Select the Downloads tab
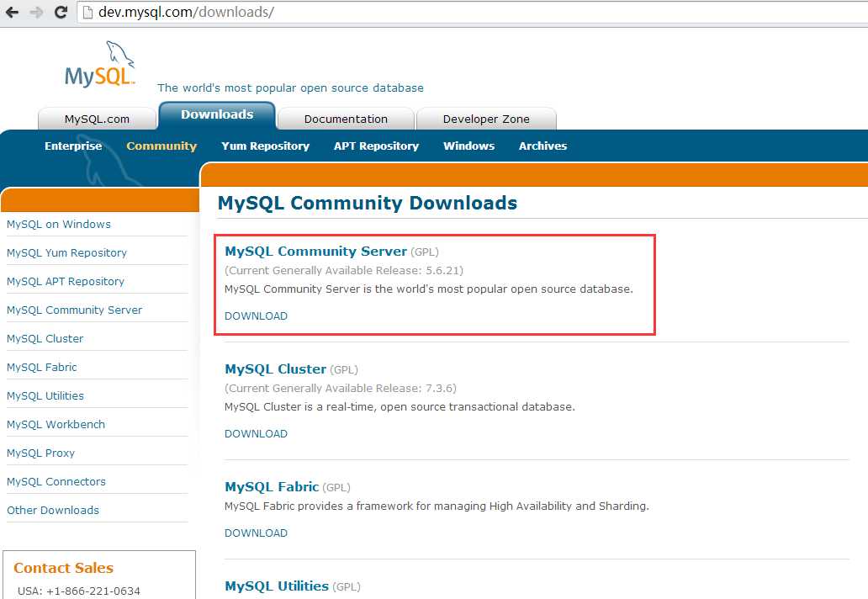The height and width of the screenshot is (599, 868). point(217,114)
